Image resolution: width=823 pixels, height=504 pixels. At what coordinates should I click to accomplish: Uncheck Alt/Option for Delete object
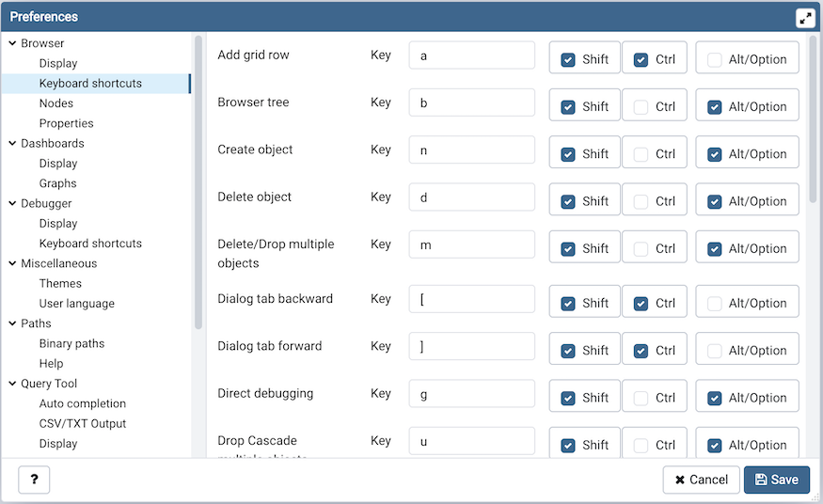point(714,202)
